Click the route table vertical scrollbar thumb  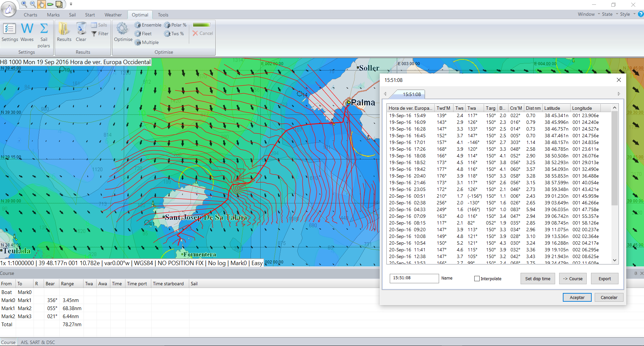[x=614, y=158]
